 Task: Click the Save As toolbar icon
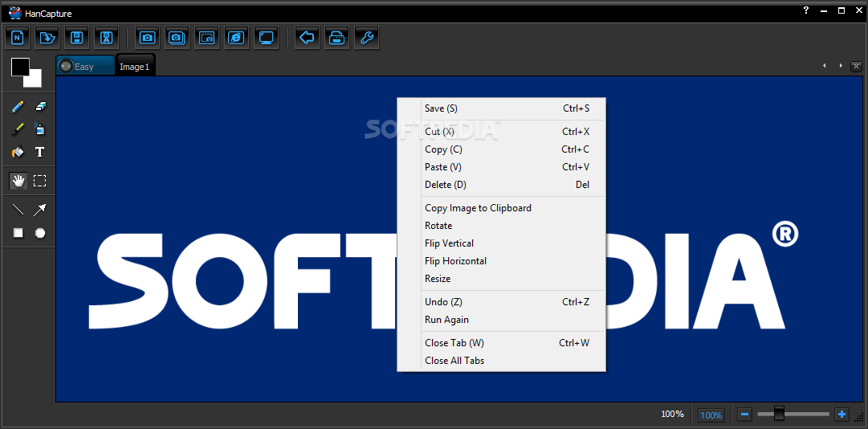(107, 38)
